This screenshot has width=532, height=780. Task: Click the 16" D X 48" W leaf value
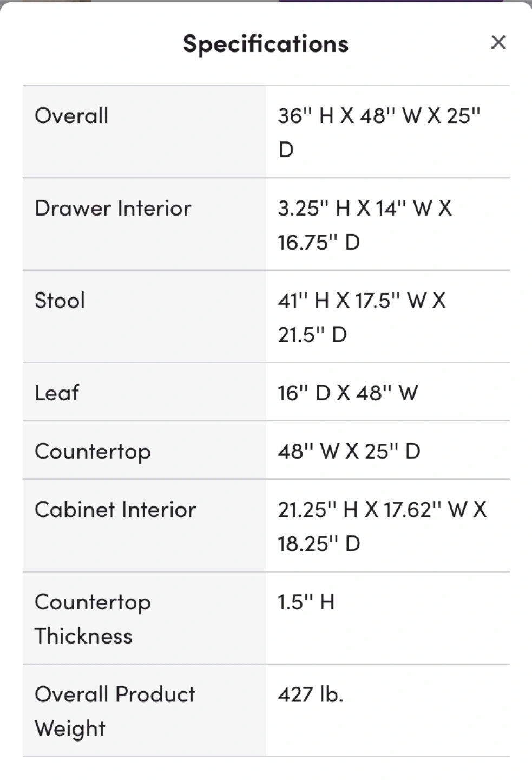[347, 393]
